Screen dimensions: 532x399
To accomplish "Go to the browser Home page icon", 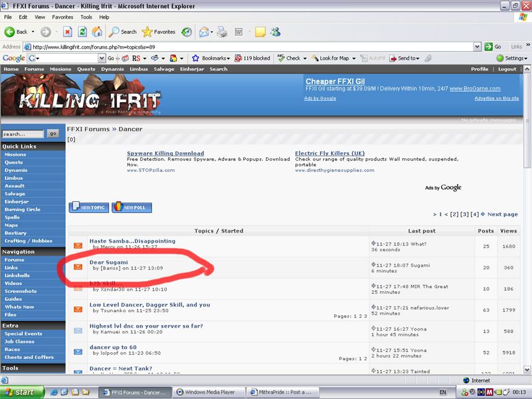I will [x=97, y=32].
